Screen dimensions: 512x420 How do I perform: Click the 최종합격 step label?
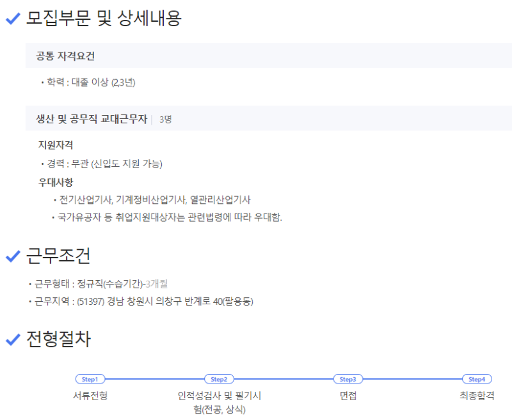tap(477, 396)
